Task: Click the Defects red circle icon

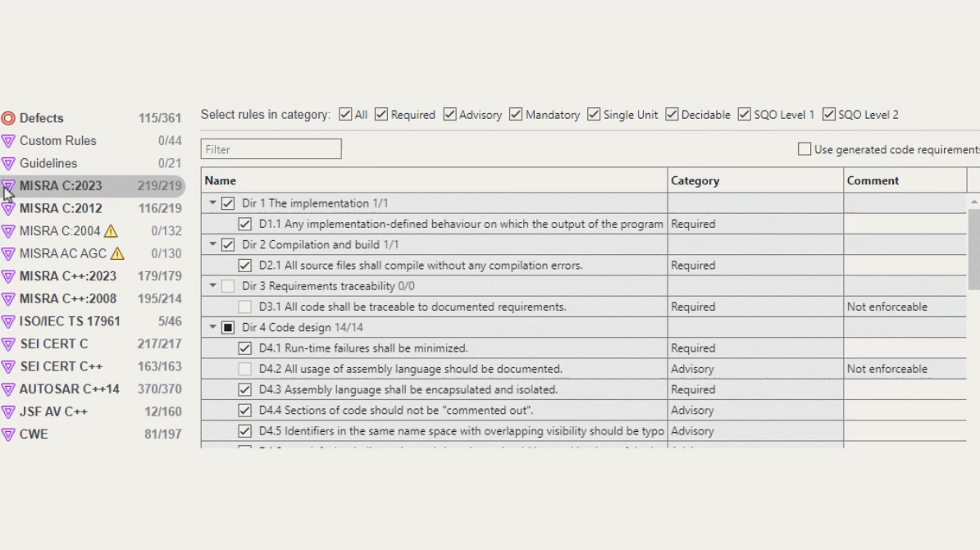Action: [x=8, y=118]
